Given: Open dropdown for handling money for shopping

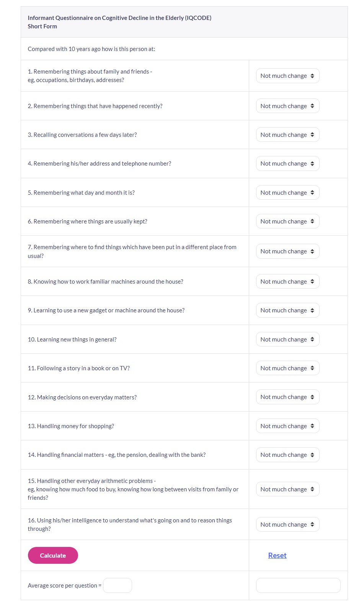Looking at the screenshot, I should [x=287, y=426].
